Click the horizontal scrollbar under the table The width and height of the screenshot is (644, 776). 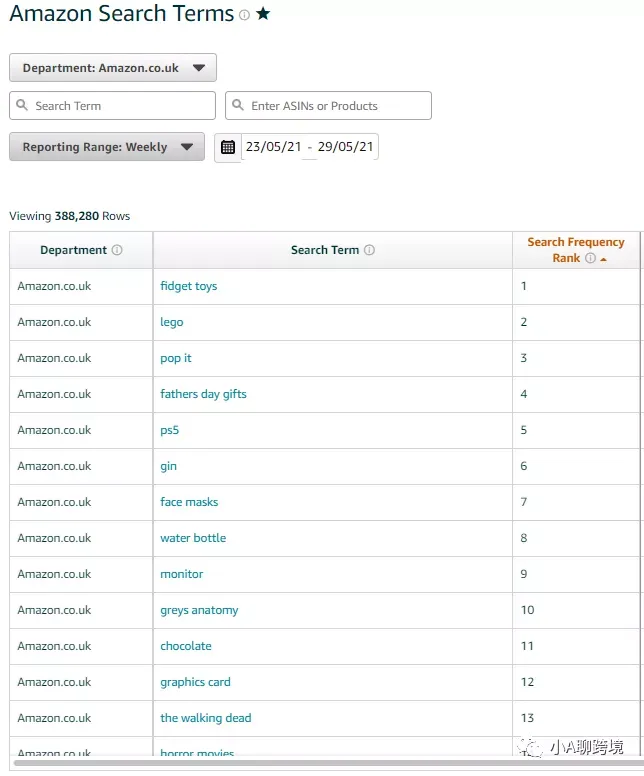[x=327, y=763]
